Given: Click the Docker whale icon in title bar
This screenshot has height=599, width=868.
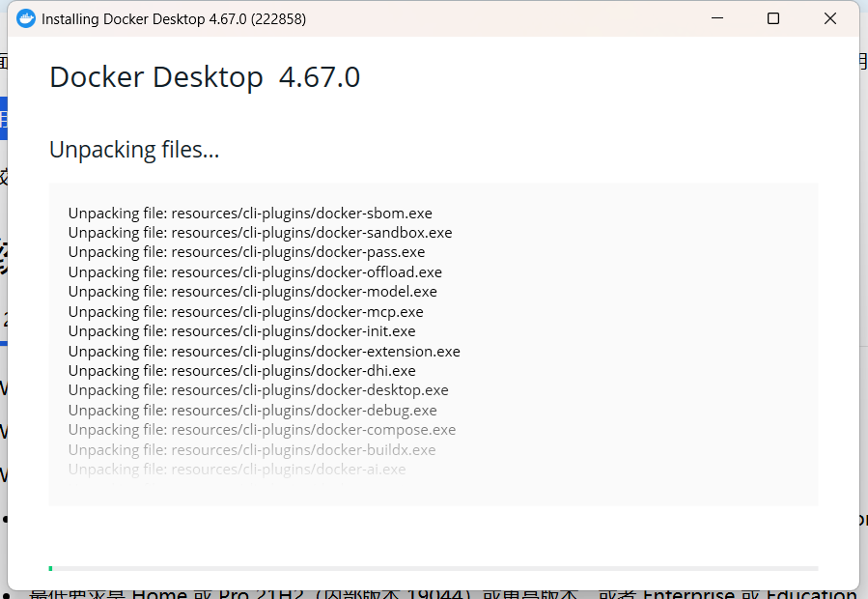Looking at the screenshot, I should coord(26,19).
